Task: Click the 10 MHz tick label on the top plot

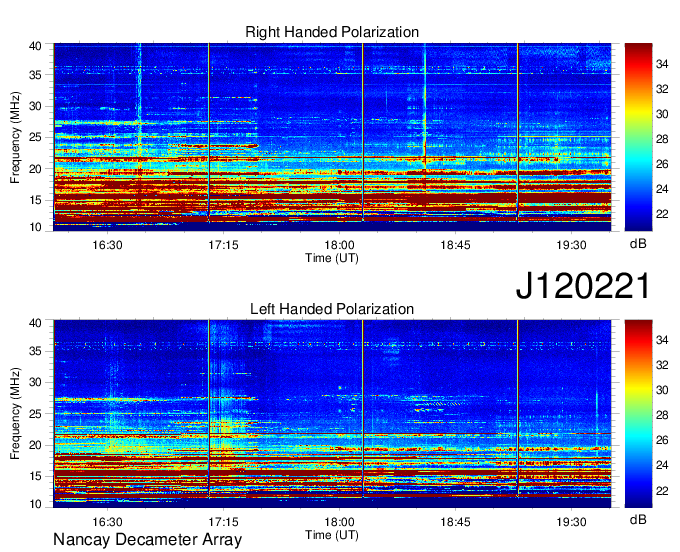Action: pyautogui.click(x=35, y=227)
